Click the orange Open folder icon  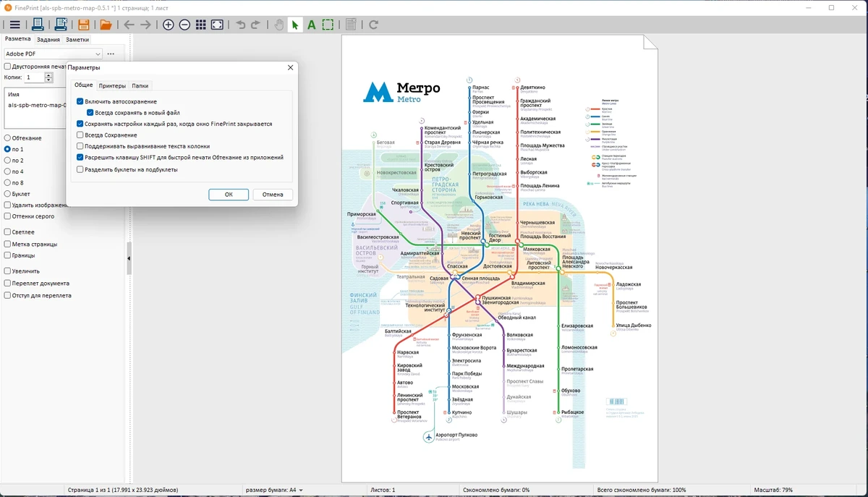[x=106, y=25]
